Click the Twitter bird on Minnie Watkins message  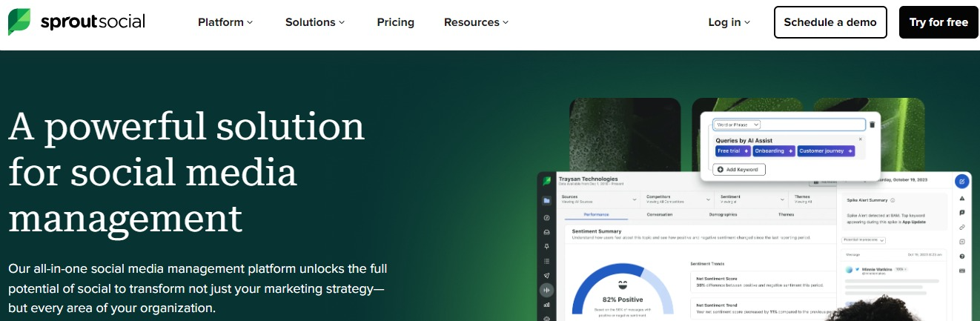coord(857,269)
